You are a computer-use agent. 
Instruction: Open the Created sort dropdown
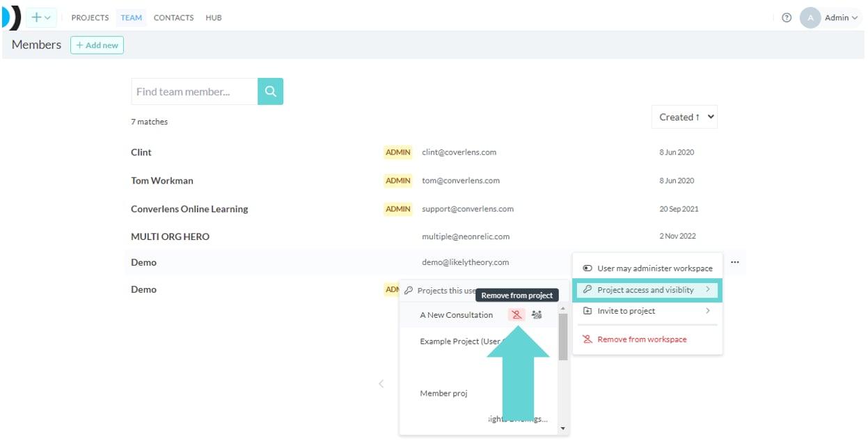[x=684, y=117]
